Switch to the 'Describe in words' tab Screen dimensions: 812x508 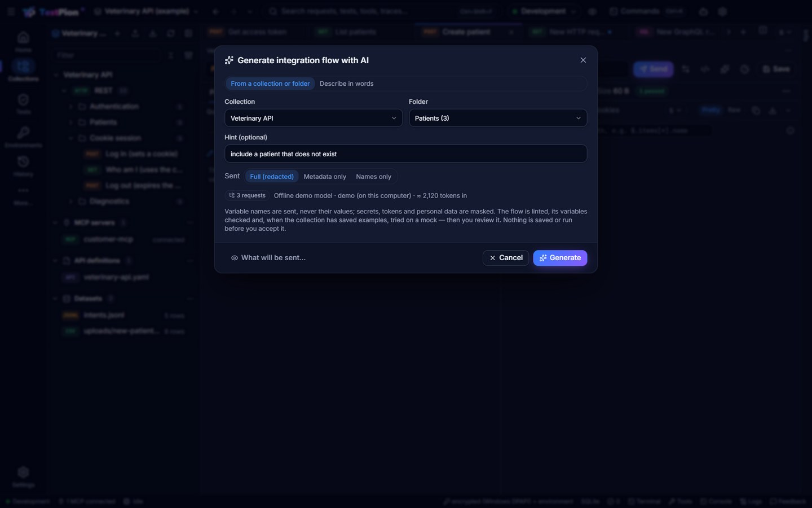click(x=346, y=84)
